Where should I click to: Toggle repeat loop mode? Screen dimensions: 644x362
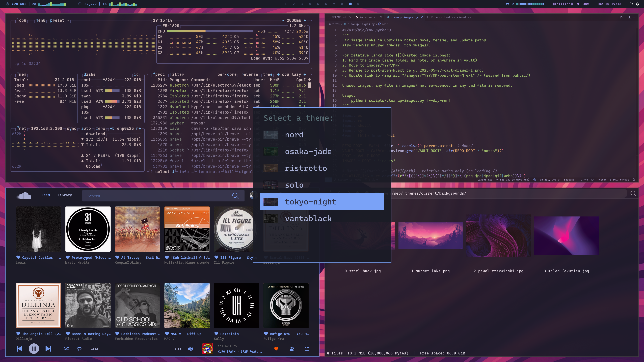click(x=79, y=349)
